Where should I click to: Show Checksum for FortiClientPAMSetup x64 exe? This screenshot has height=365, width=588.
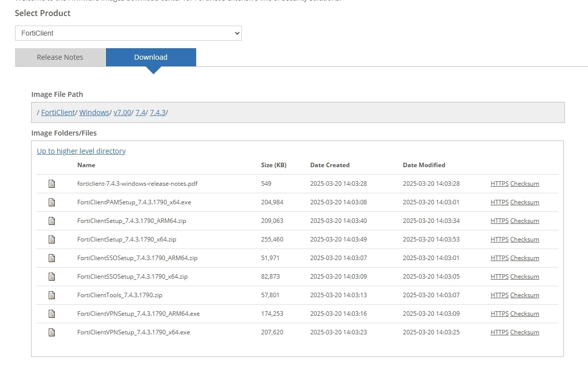[525, 202]
